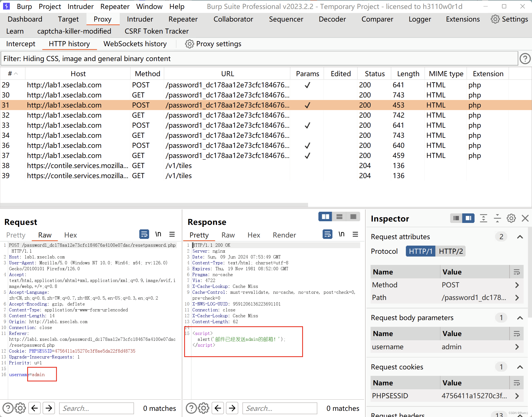Focus the Request search field
This screenshot has width=532, height=417.
(96, 408)
